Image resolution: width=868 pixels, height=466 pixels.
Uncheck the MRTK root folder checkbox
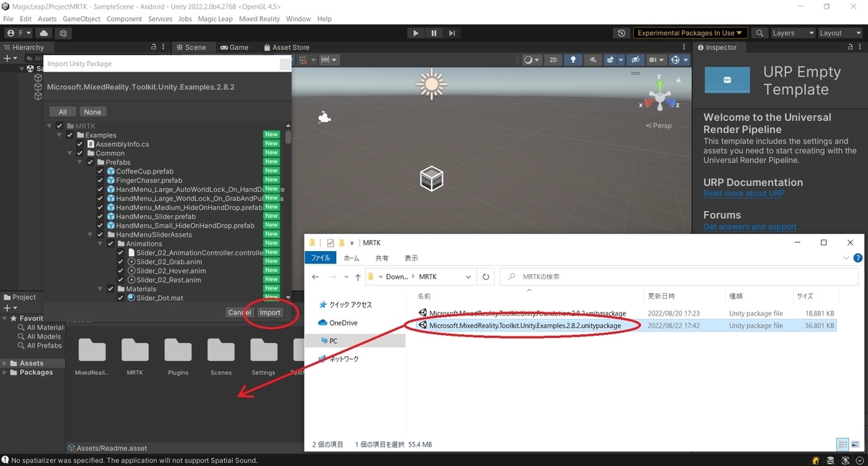(59, 126)
